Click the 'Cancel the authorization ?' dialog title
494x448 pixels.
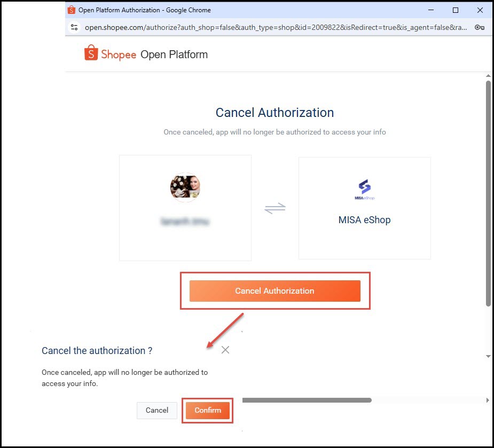click(97, 351)
